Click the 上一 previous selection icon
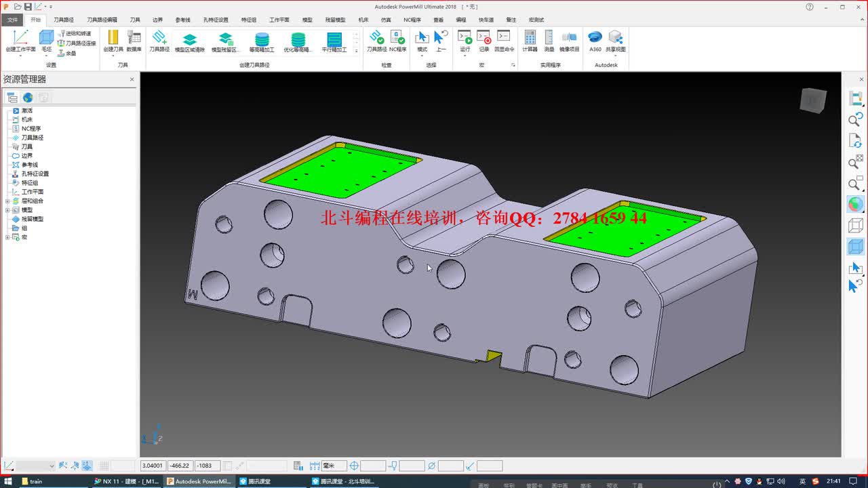The image size is (868, 488). [441, 38]
